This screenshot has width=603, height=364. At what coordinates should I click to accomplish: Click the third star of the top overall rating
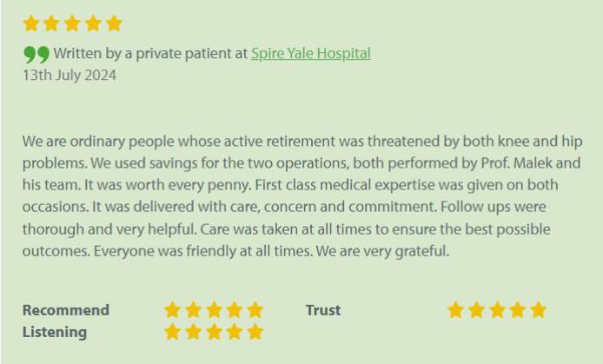[x=73, y=23]
